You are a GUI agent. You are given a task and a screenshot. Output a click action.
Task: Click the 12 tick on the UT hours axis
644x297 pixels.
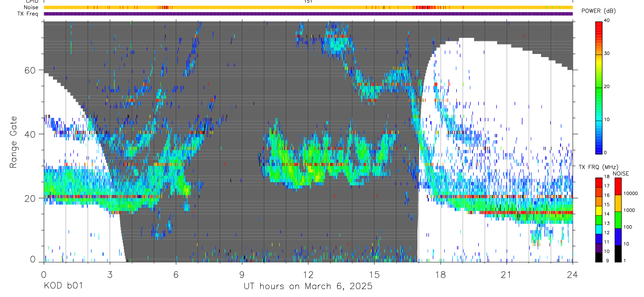tap(308, 274)
